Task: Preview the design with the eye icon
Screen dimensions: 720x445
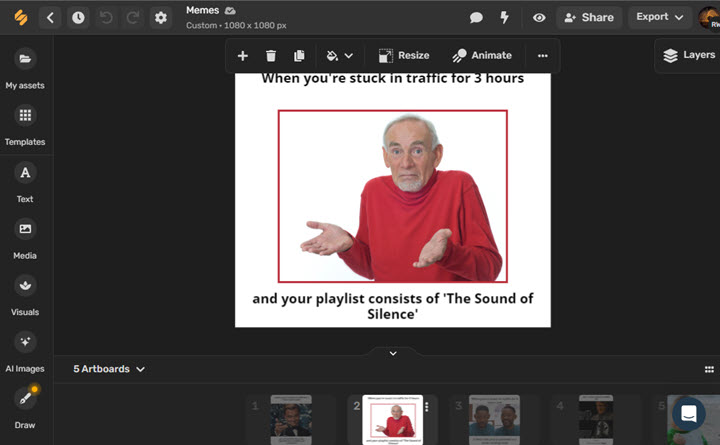Action: coord(539,18)
